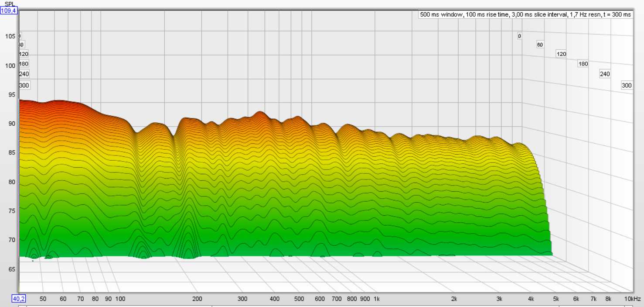Select the 180 ms slice label on right axis
The image size is (644, 307).
582,64
